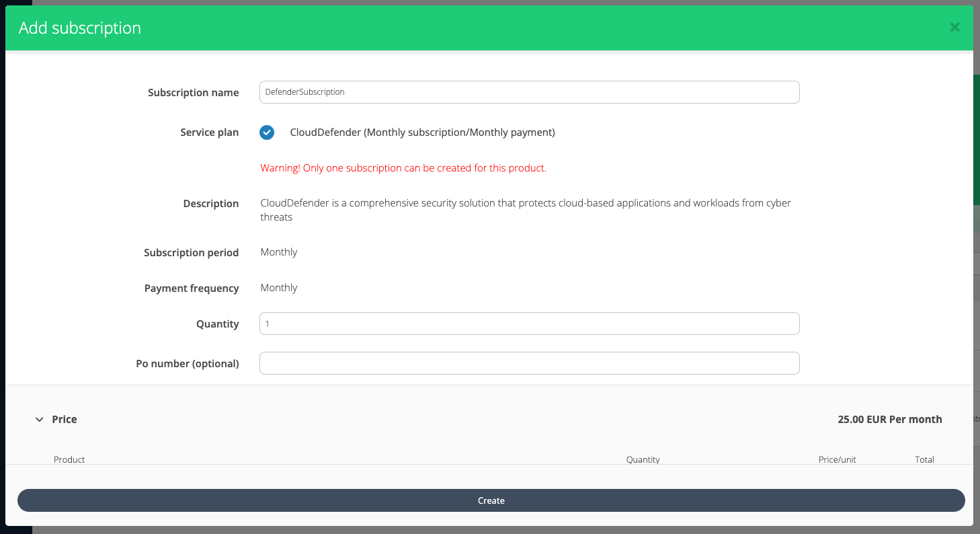Screen dimensions: 980x534
Task: Click the Price/unit column header
Action: (x=837, y=459)
